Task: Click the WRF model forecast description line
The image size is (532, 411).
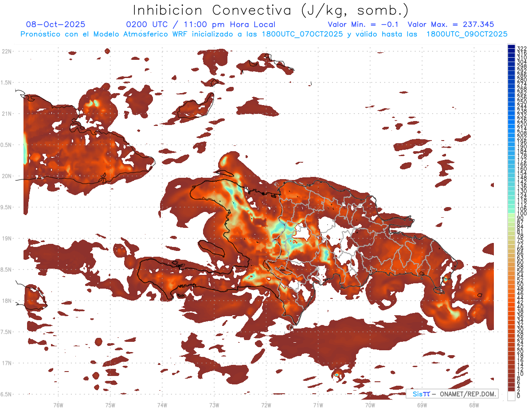Action: click(264, 34)
